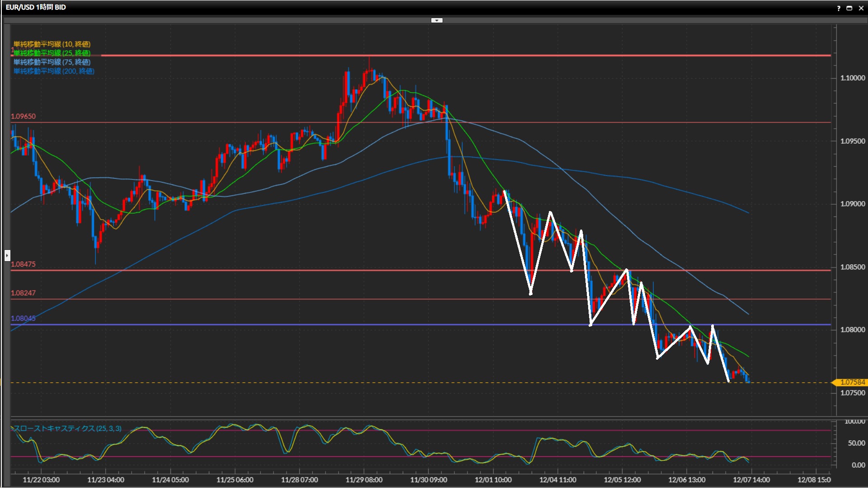Select the 単純移動平均線 (10, 終値) label
Viewport: 868px width, 488px height.
click(52, 44)
